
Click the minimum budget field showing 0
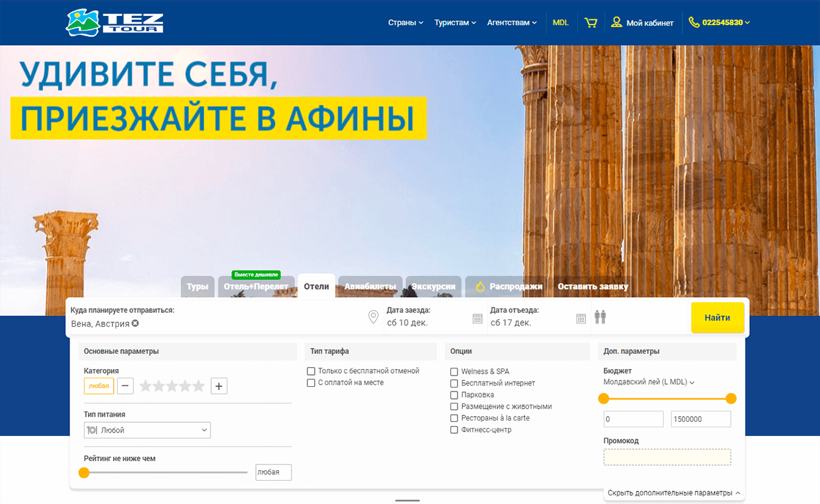point(633,419)
